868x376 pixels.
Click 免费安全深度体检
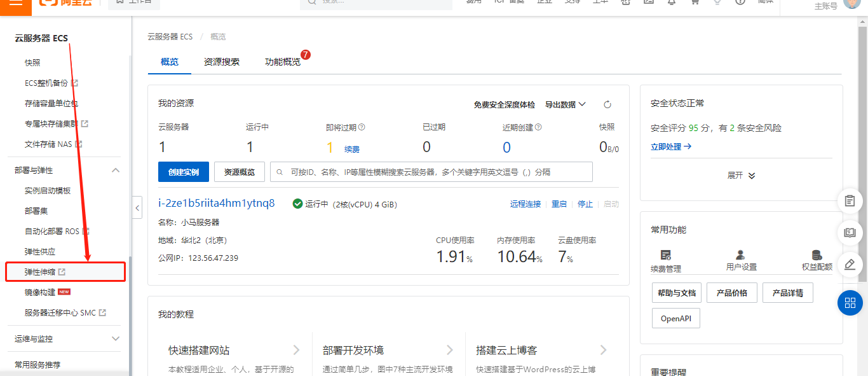[505, 104]
